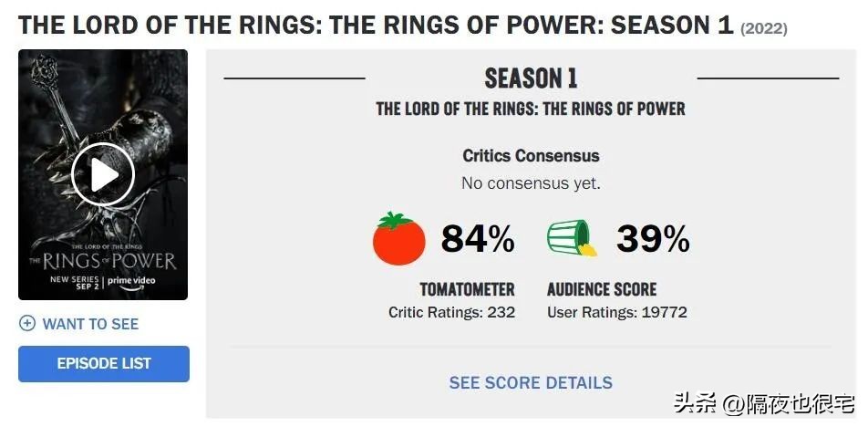Click the (2022) year in the title
Screen dimensions: 868x427
pyautogui.click(x=764, y=28)
